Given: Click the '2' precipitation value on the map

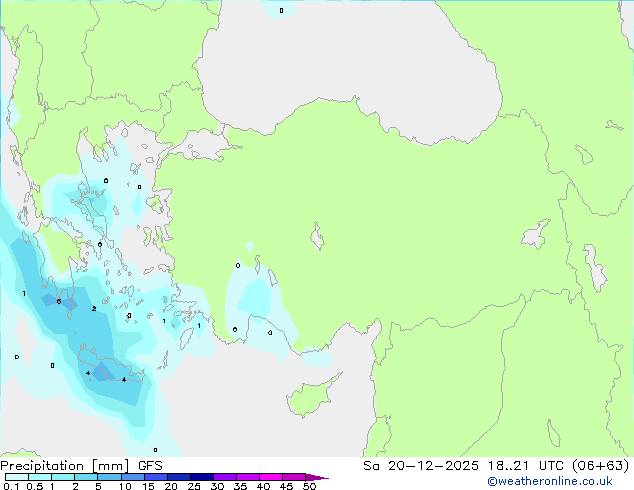Looking at the screenshot, I should pos(94,309).
